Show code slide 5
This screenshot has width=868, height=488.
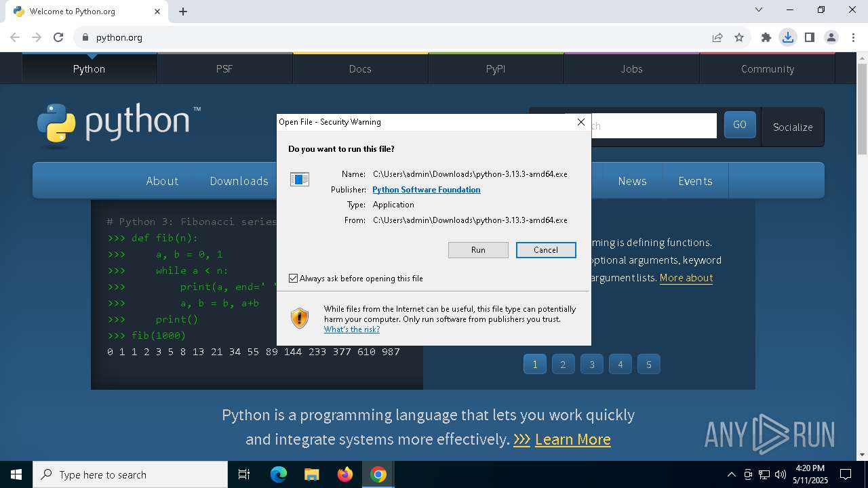[648, 364]
